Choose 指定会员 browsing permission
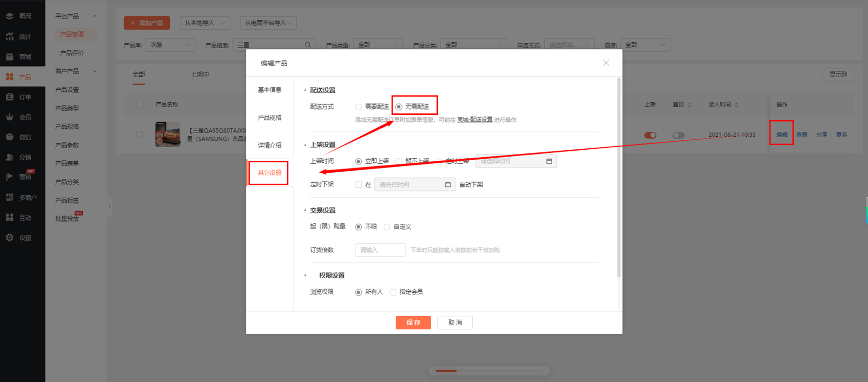The height and width of the screenshot is (382, 868). [x=393, y=292]
